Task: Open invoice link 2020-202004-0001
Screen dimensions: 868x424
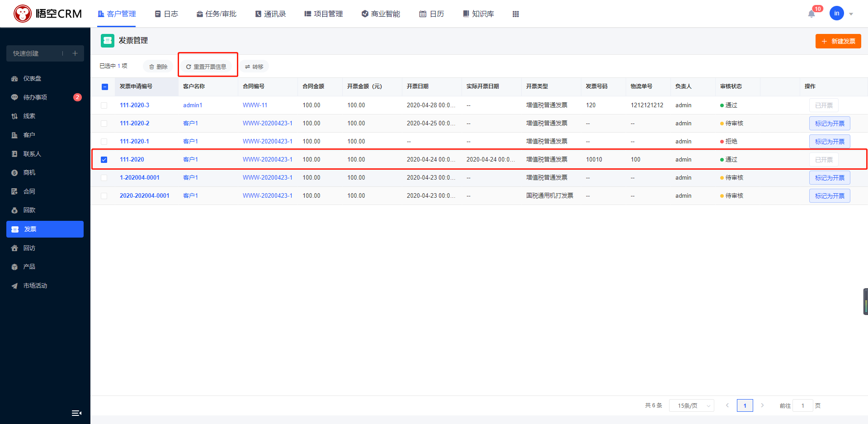Action: (145, 195)
